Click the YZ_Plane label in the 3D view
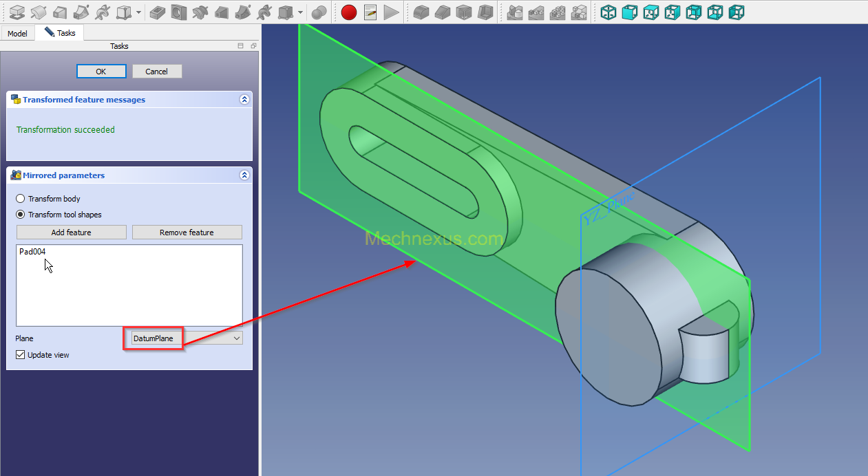Image resolution: width=868 pixels, height=476 pixels. [x=608, y=208]
